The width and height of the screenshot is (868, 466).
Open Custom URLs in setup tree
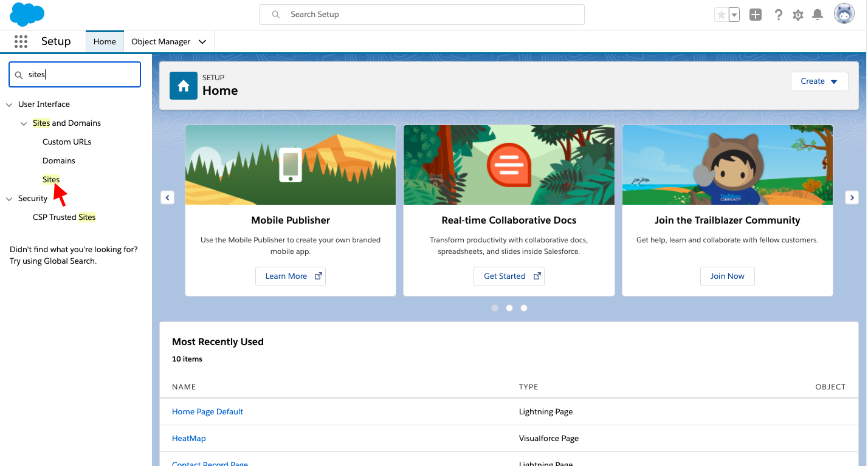(x=67, y=142)
